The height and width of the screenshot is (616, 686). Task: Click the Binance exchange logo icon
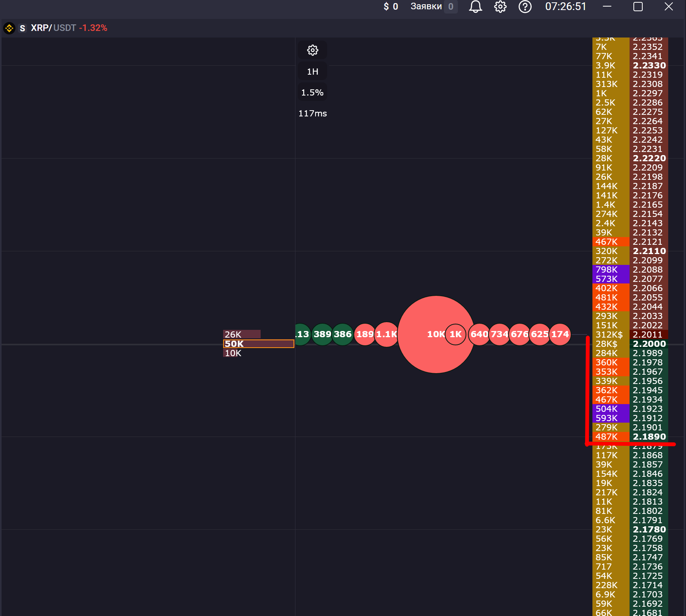pyautogui.click(x=9, y=28)
